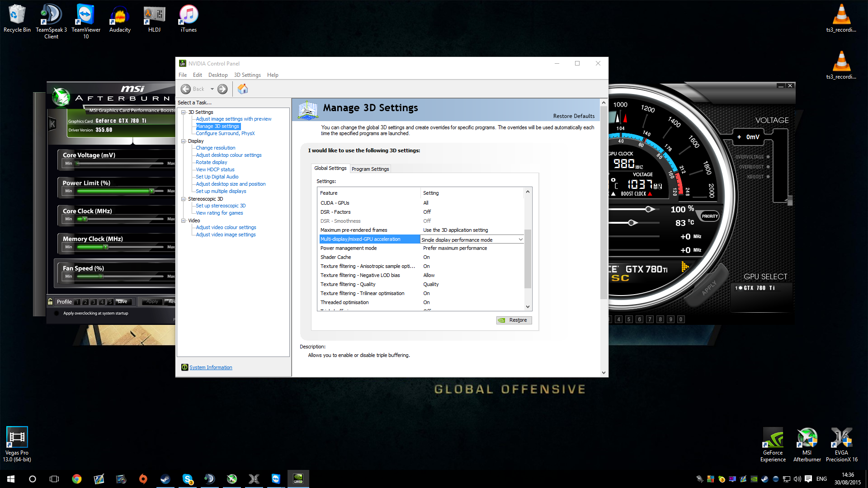Open Change resolution in task tree
The height and width of the screenshot is (488, 868).
point(216,148)
